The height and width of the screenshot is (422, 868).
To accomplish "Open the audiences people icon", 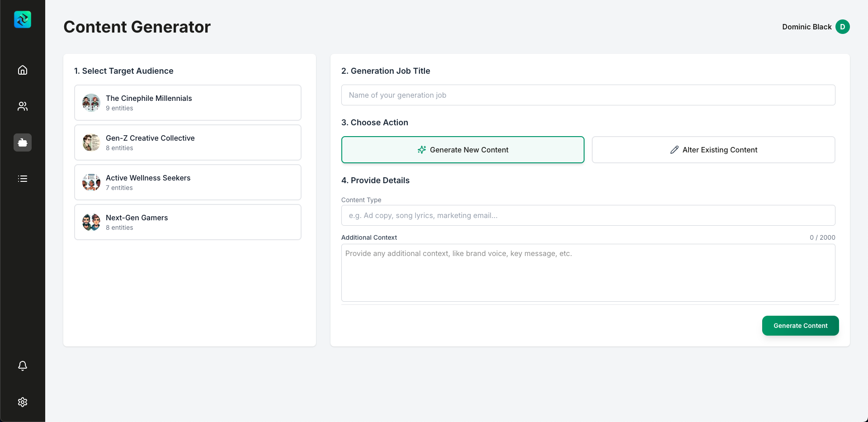I will pos(23,106).
